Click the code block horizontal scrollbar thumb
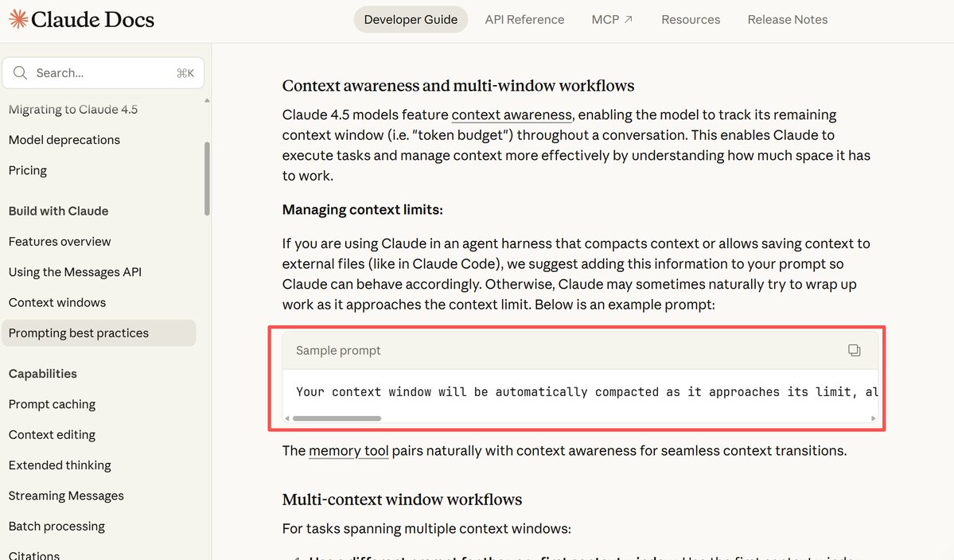 tap(337, 418)
